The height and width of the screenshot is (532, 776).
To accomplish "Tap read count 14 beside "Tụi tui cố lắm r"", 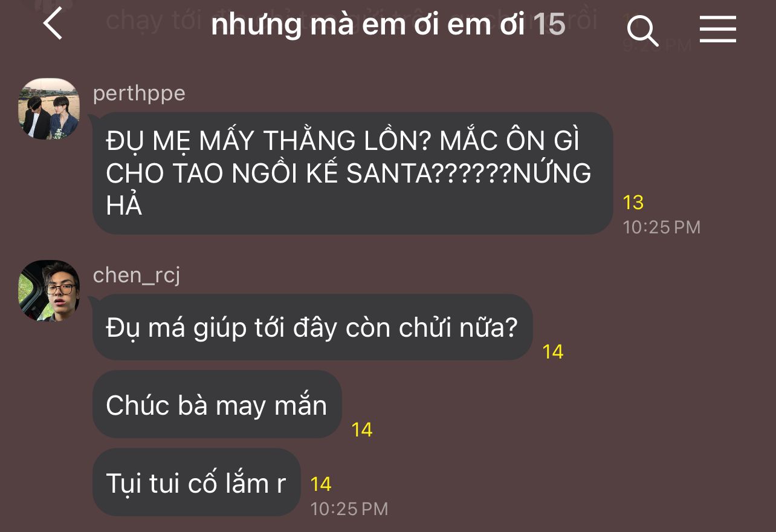I will coord(321,484).
